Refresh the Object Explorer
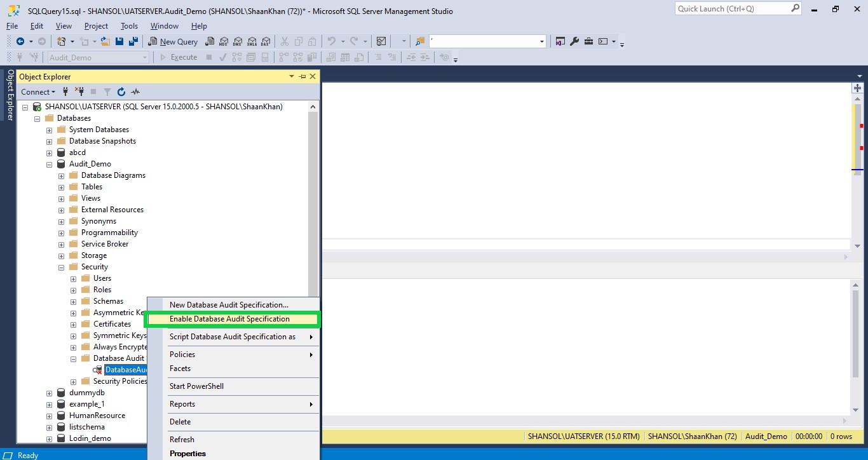 pos(121,91)
